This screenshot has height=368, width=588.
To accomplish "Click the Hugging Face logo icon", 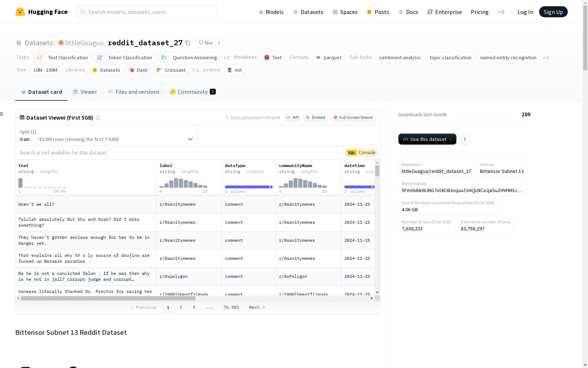I will tap(20, 12).
